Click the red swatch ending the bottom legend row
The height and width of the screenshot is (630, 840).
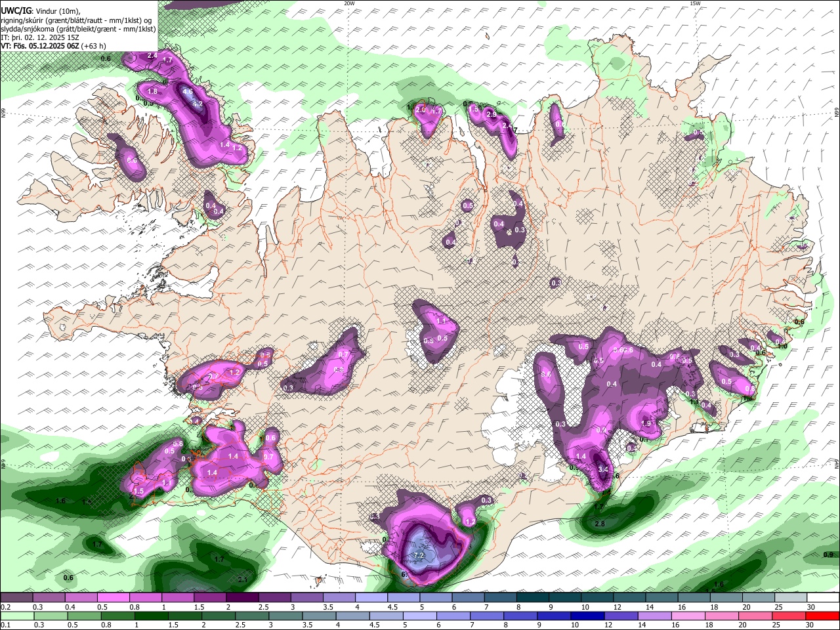click(824, 616)
